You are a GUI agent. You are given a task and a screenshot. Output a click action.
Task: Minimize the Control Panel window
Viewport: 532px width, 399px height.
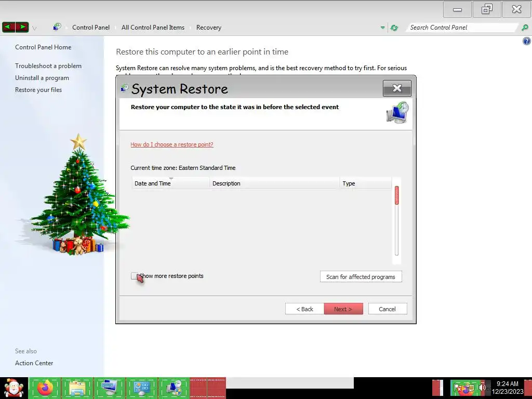[457, 9]
